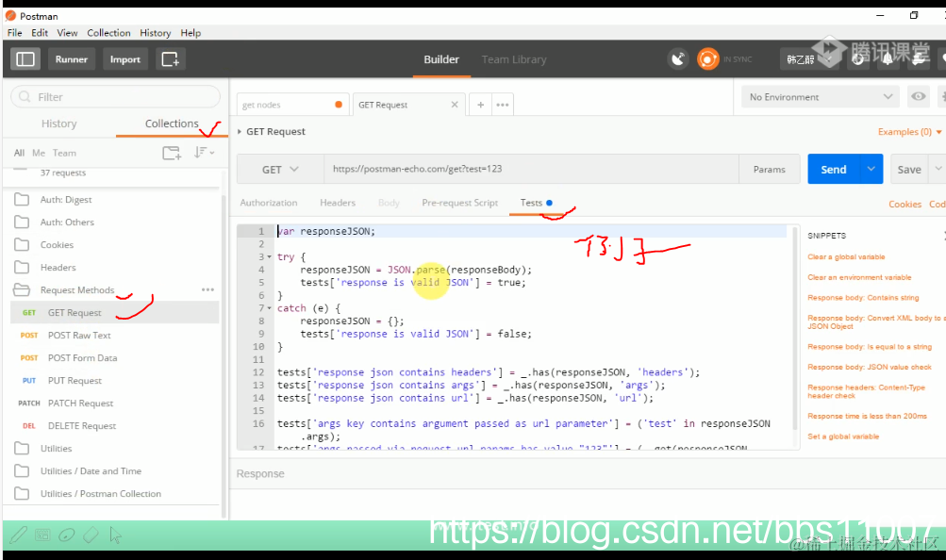Insert the 'Set a global variable' snippet
The image size is (946, 560).
tap(843, 436)
